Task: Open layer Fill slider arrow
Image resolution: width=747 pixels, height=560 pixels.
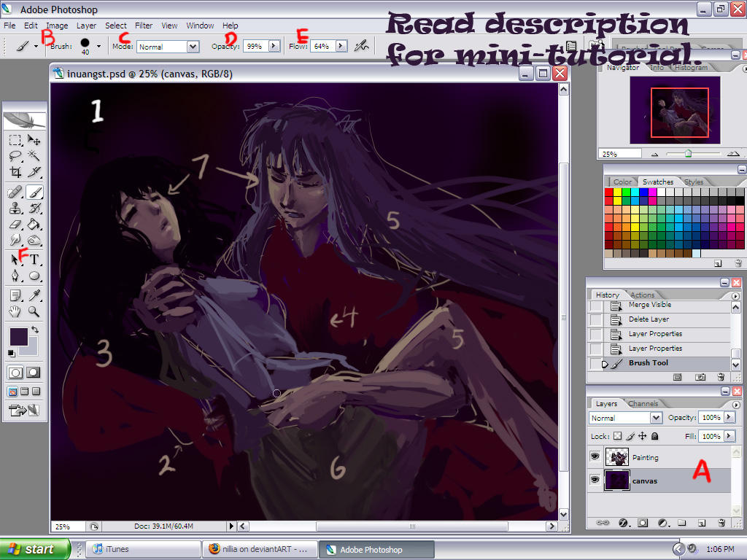Action: [x=729, y=436]
